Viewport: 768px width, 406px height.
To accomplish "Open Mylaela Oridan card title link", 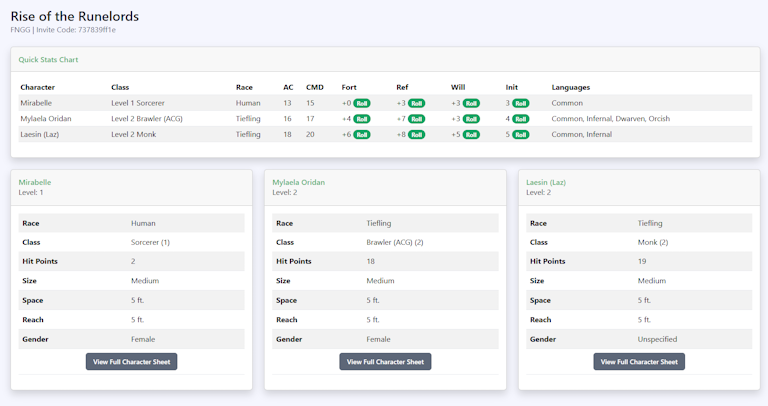I will [x=298, y=182].
